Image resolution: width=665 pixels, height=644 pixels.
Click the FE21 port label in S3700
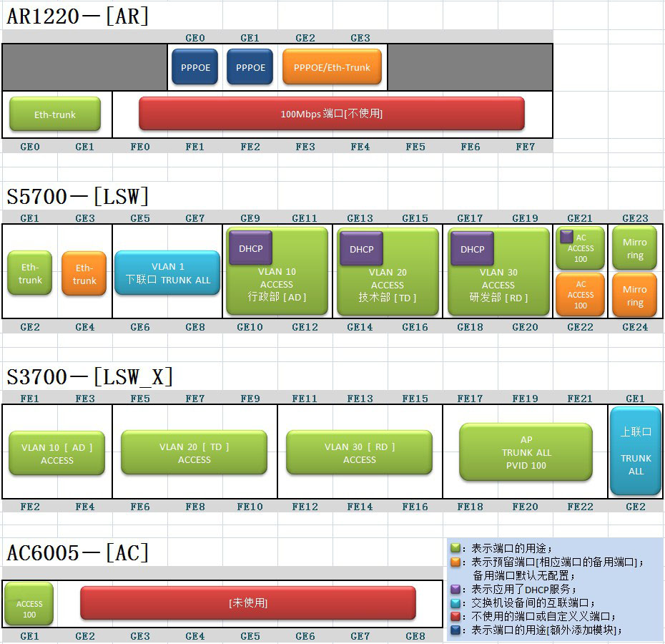coord(580,399)
